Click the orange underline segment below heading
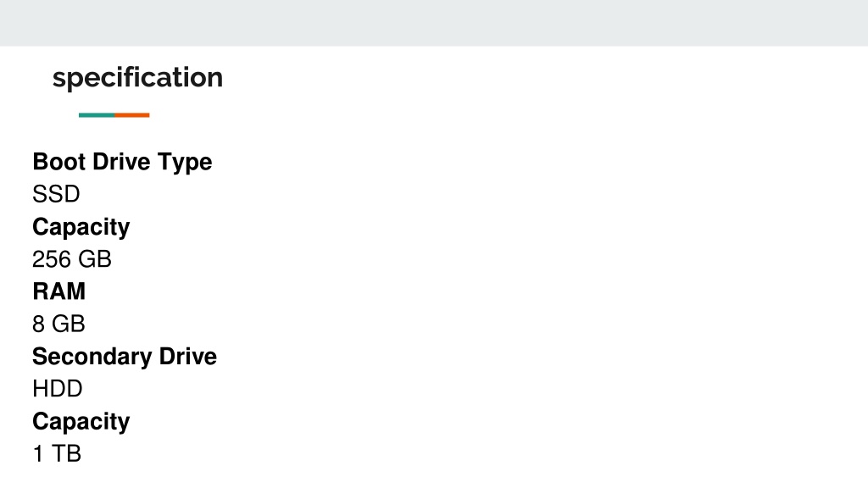This screenshot has width=868, height=488. (x=131, y=115)
